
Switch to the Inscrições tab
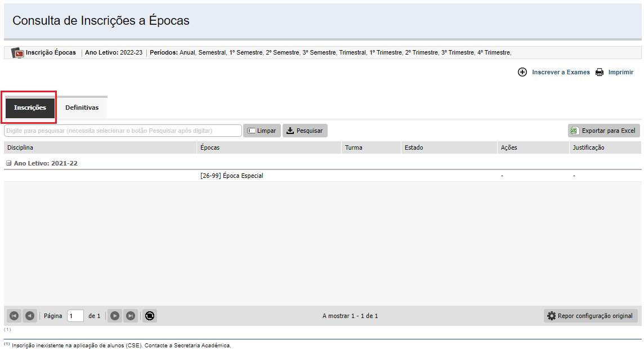click(x=30, y=108)
